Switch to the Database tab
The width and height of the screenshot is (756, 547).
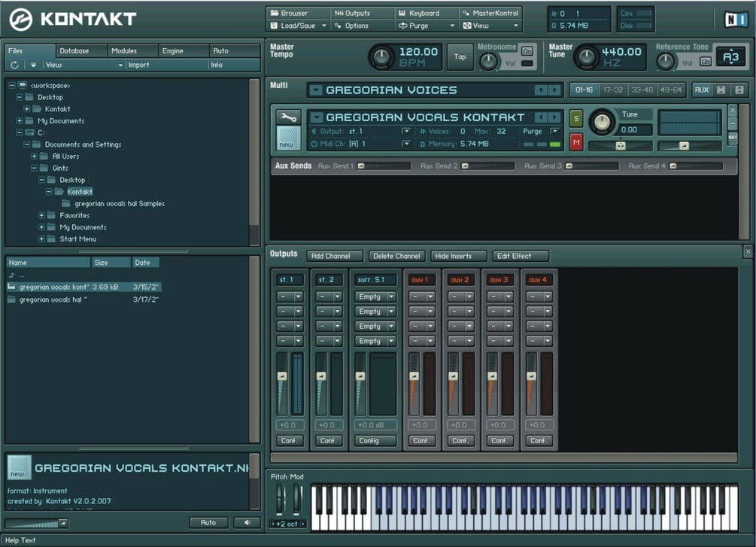[x=81, y=50]
